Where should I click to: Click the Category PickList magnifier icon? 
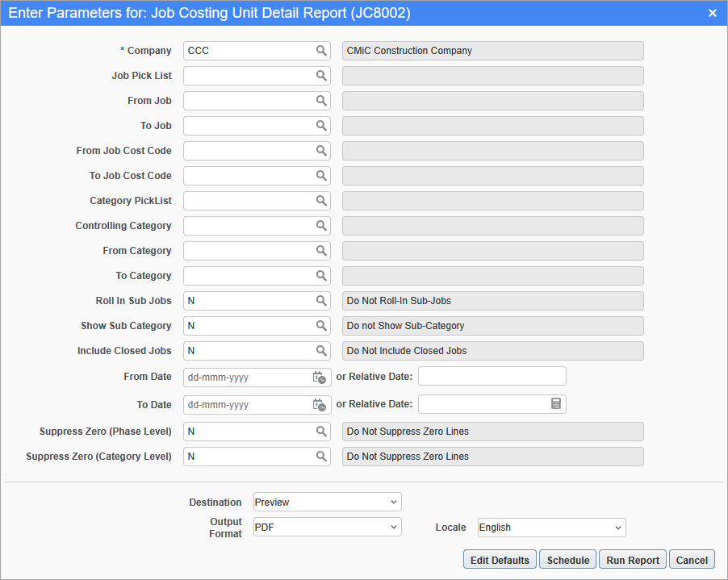[x=322, y=200]
